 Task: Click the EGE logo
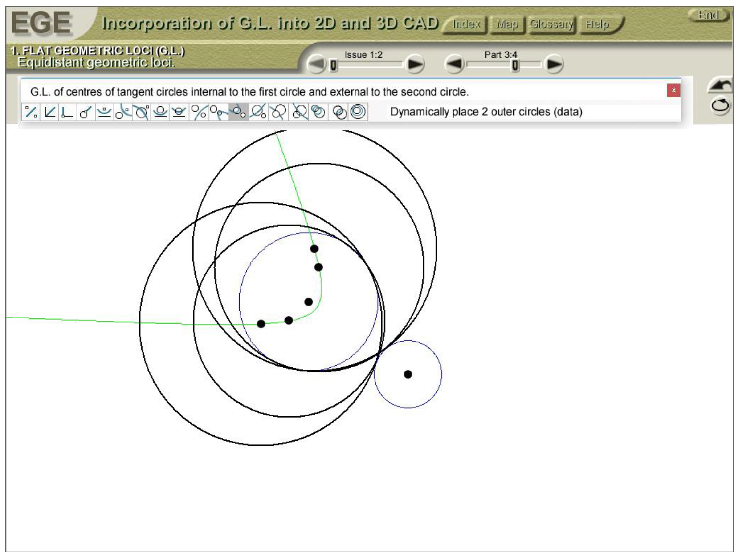(x=41, y=23)
